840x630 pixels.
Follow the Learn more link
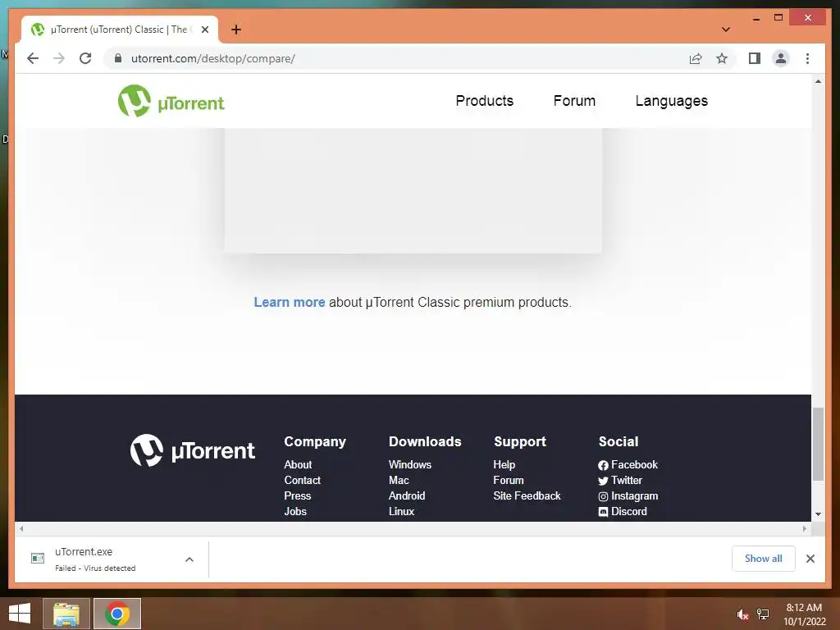[x=290, y=302]
